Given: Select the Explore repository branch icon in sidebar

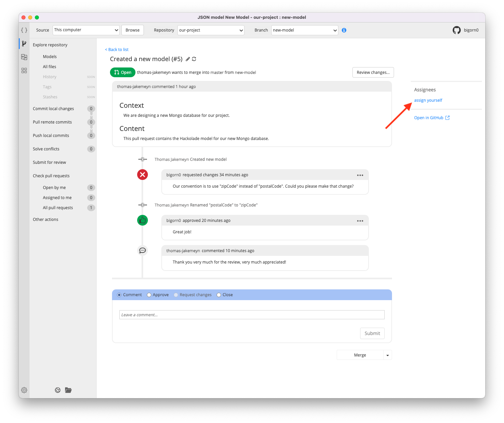Looking at the screenshot, I should (x=24, y=43).
